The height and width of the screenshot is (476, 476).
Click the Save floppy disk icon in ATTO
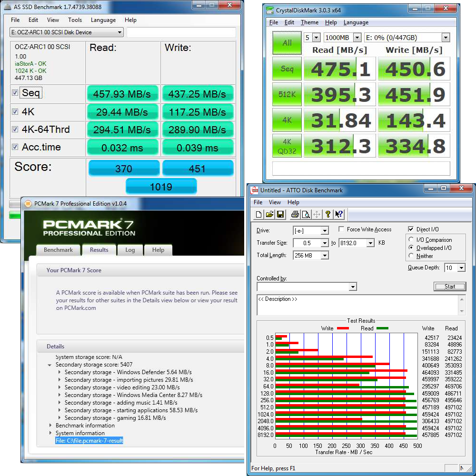tap(280, 214)
